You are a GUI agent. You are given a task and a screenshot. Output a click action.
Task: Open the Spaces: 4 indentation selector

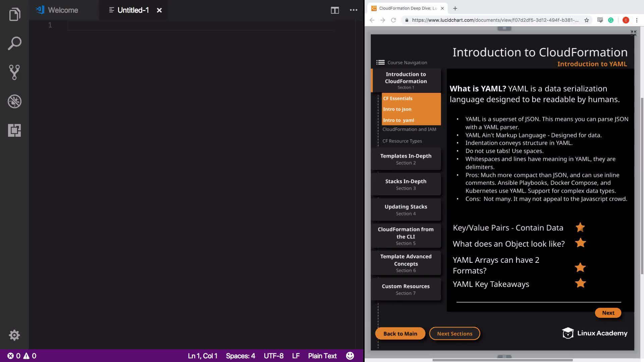coord(240,356)
